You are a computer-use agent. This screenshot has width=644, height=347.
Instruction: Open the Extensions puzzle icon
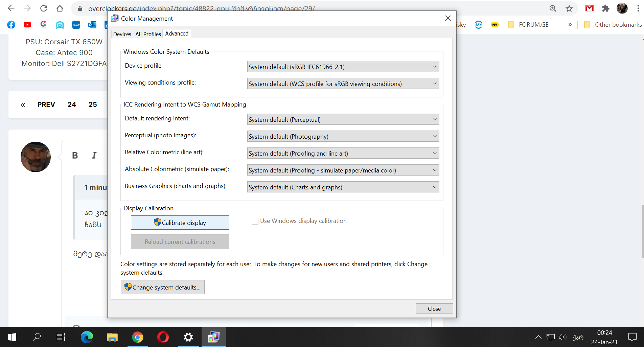click(605, 8)
